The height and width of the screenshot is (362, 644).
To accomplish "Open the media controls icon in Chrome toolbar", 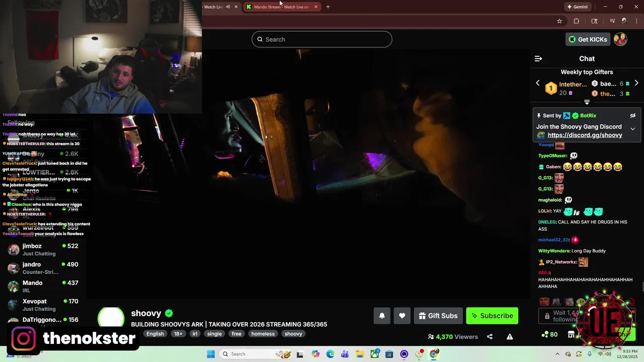I will click(612, 21).
